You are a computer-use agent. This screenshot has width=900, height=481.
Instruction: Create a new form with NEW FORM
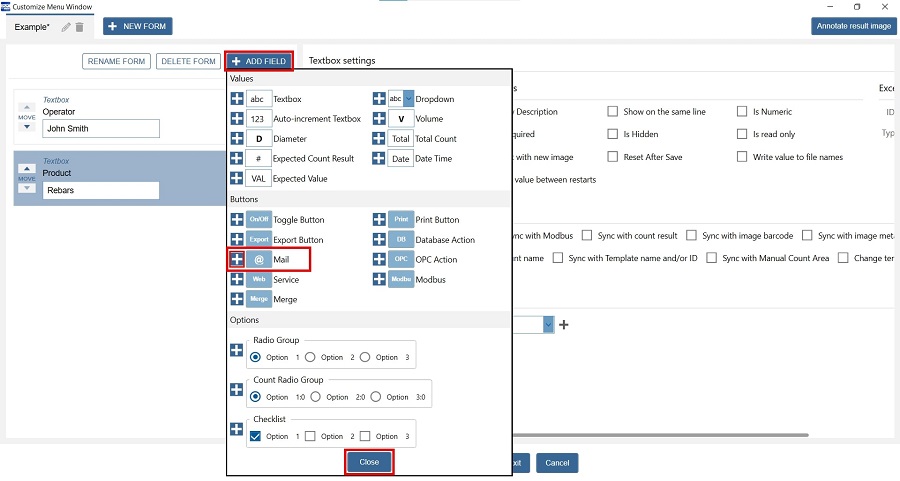click(139, 26)
